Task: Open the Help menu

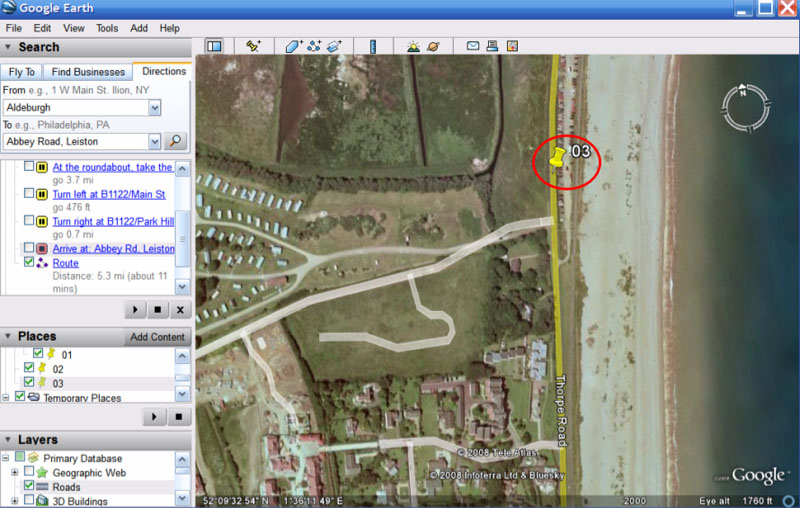Action: point(169,28)
